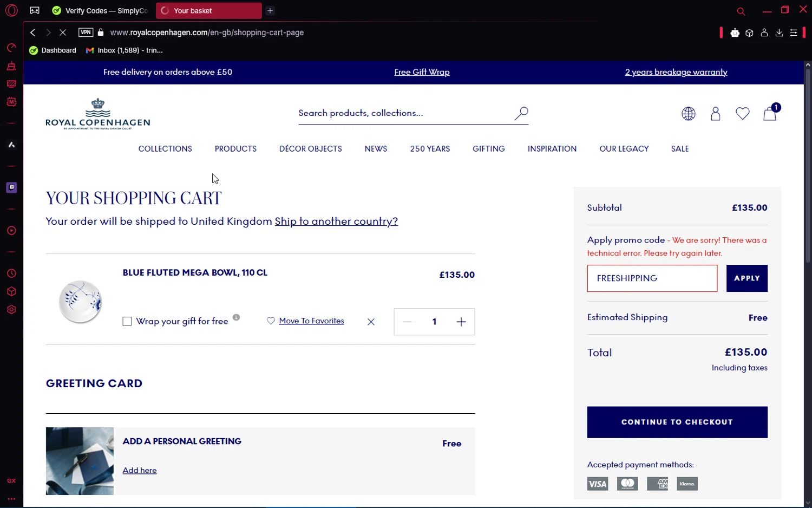Click the Blue Fluted bowl thumbnail
Screen dimensions: 812x508
(80, 302)
